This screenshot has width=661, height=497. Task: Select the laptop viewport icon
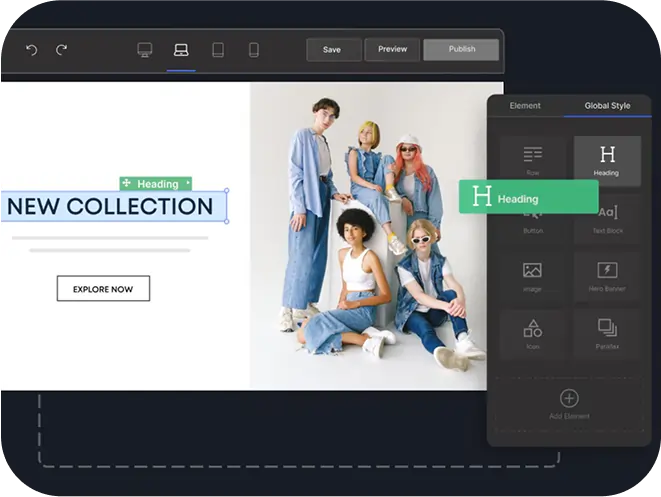(181, 50)
